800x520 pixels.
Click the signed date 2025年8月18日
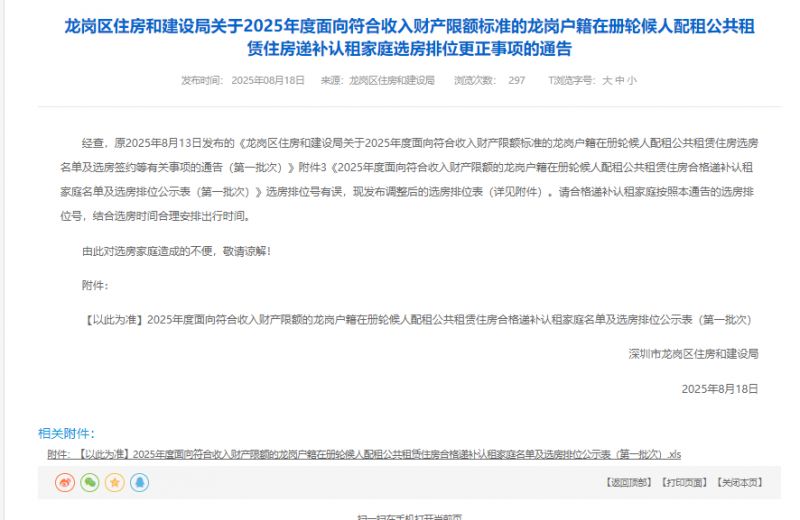[x=719, y=388]
